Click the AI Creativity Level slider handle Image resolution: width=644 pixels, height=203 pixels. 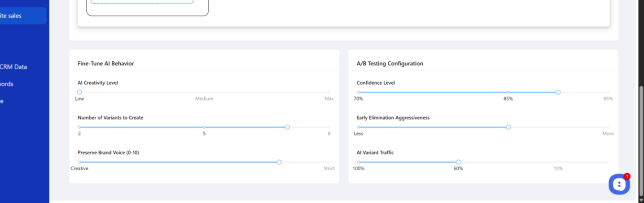pyautogui.click(x=79, y=92)
